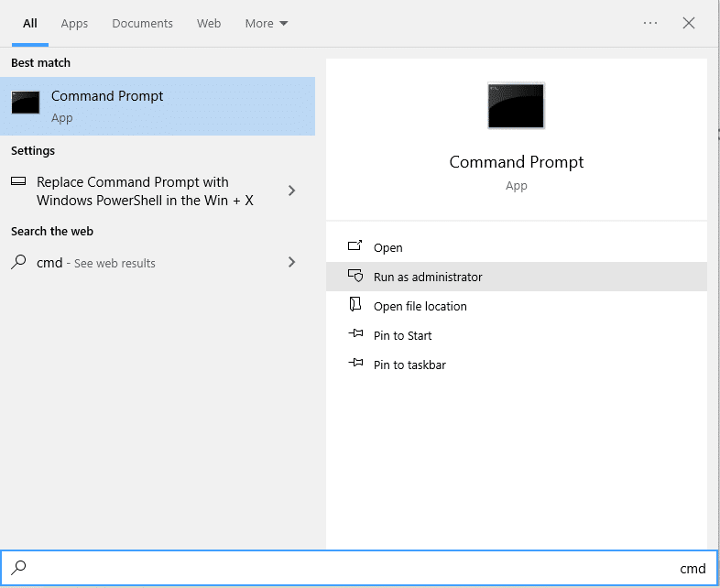
Task: Click the Pin to taskbar pin icon
Action: coord(355,365)
